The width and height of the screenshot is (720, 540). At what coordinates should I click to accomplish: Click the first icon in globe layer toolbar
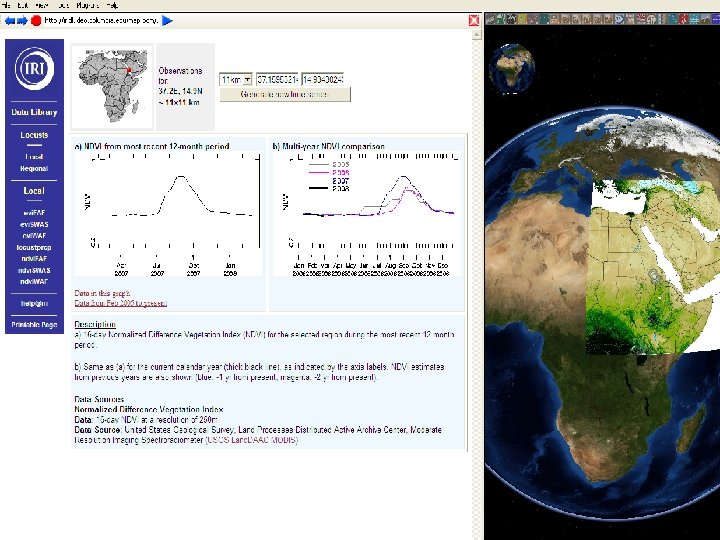(x=490, y=19)
